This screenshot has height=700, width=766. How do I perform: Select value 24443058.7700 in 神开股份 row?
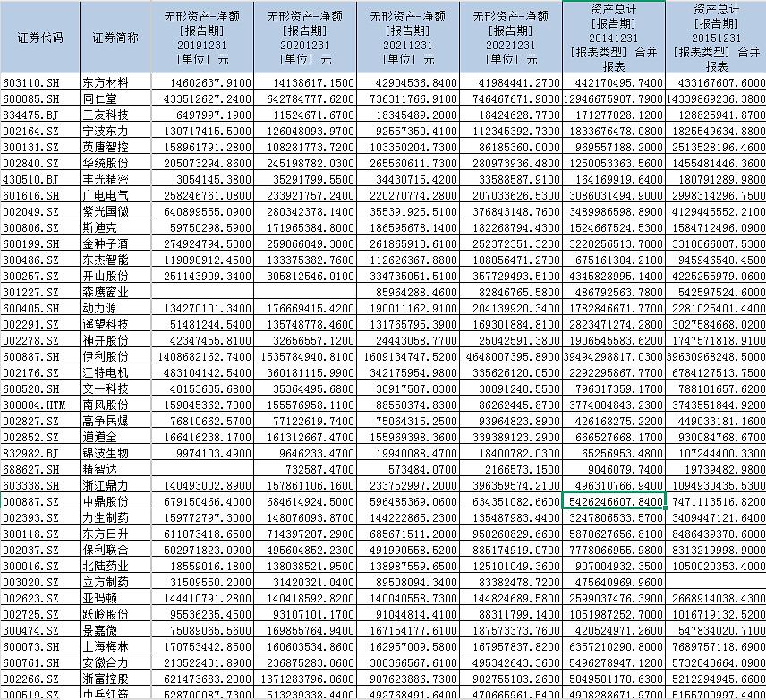point(408,340)
